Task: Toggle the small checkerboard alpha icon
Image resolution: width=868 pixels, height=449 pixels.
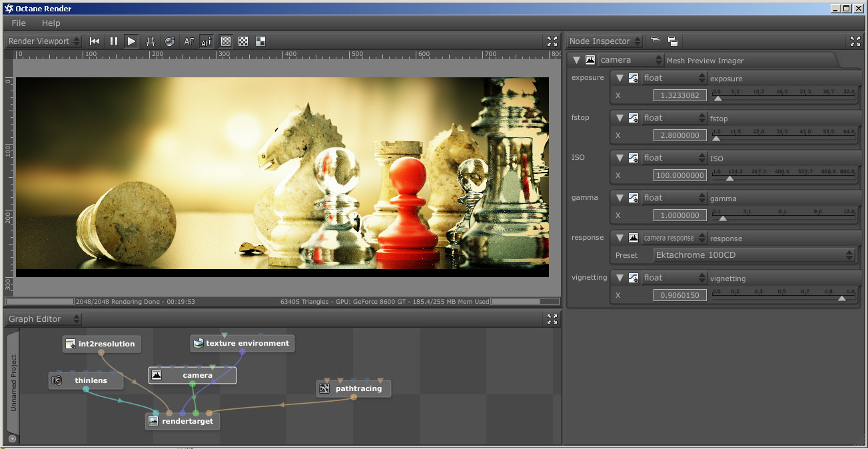Action: (x=243, y=41)
